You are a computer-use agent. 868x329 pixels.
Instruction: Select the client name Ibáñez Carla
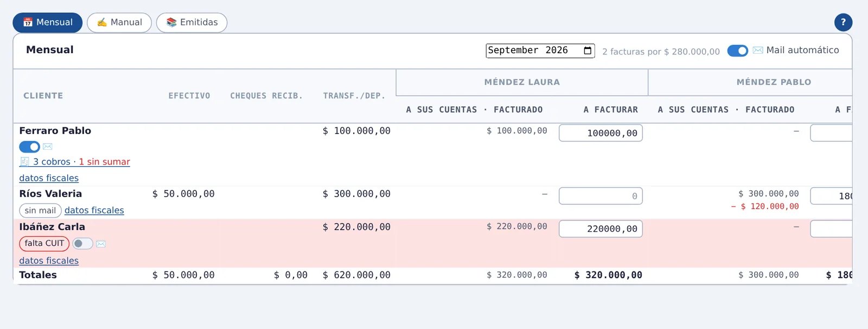click(x=52, y=227)
